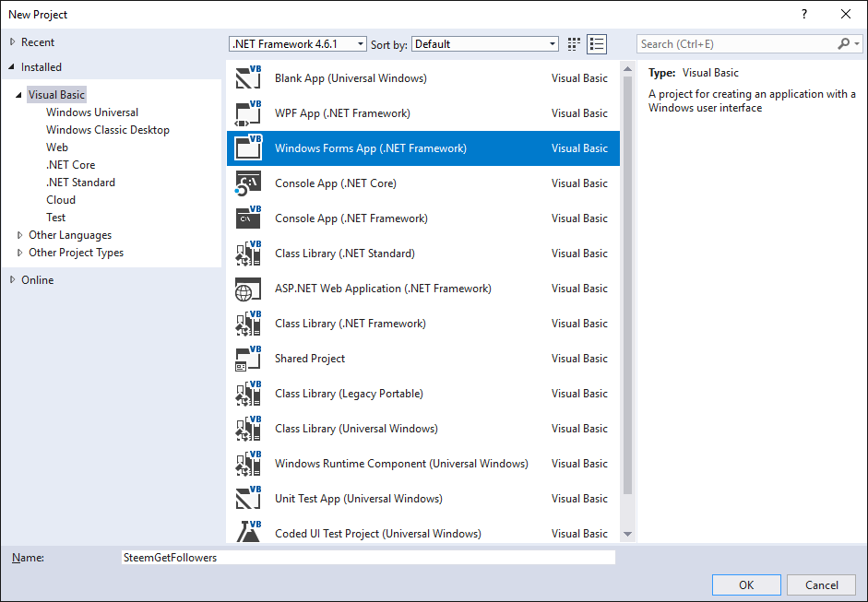
Task: Select Console App (.NET Core) template name
Action: [336, 183]
